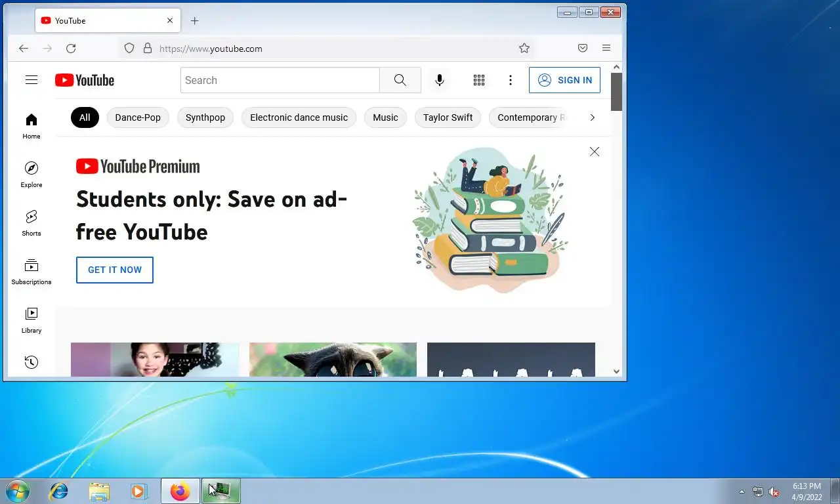Select the Dance-Pop filter chip

138,117
